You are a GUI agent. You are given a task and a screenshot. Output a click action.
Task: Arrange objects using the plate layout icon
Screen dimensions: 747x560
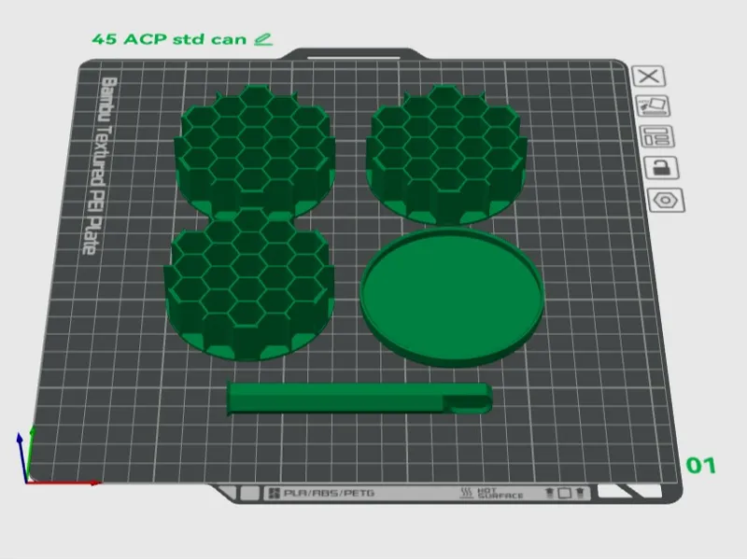(x=657, y=136)
